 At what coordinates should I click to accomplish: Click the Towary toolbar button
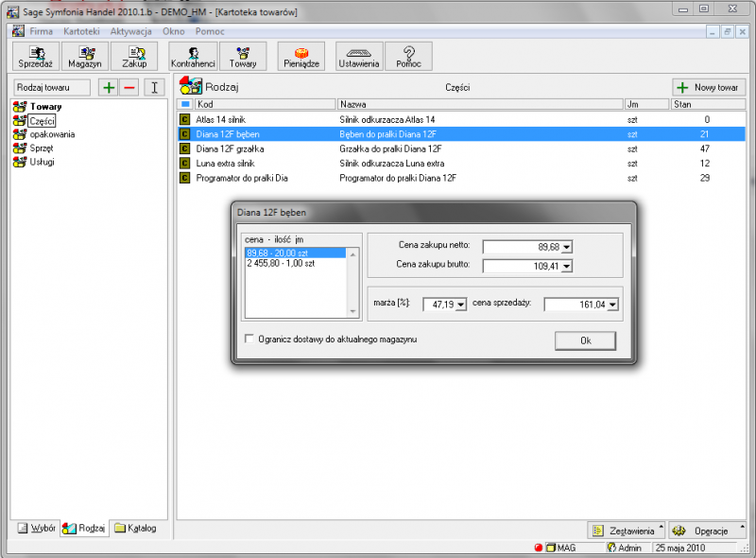(x=243, y=57)
